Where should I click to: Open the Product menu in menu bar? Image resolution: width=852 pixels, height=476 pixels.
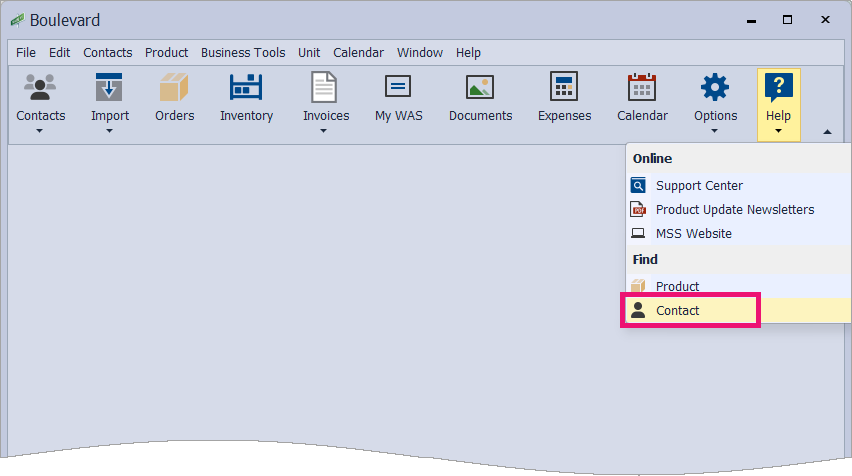166,53
